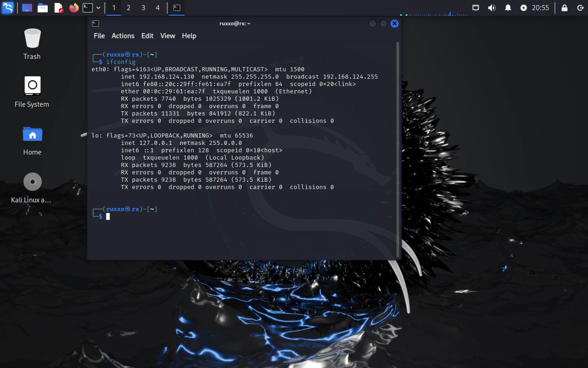Lock the screen with padlock icon
This screenshot has height=368, width=588.
pyautogui.click(x=564, y=8)
